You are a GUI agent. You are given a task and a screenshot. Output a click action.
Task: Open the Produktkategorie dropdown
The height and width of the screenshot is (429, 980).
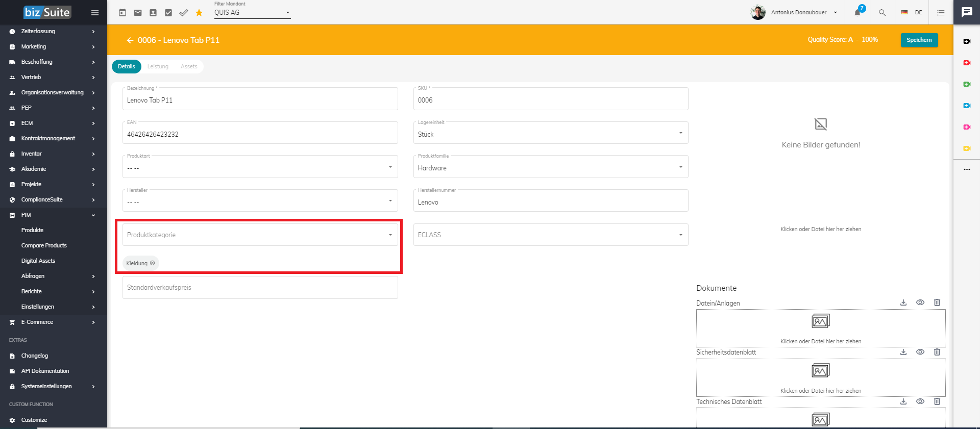(x=260, y=235)
